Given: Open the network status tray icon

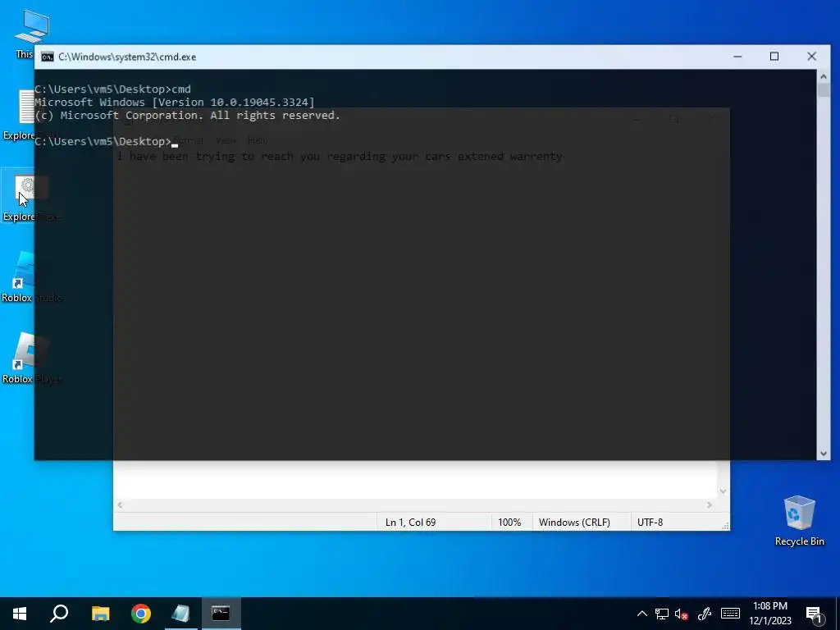Looking at the screenshot, I should tap(662, 614).
